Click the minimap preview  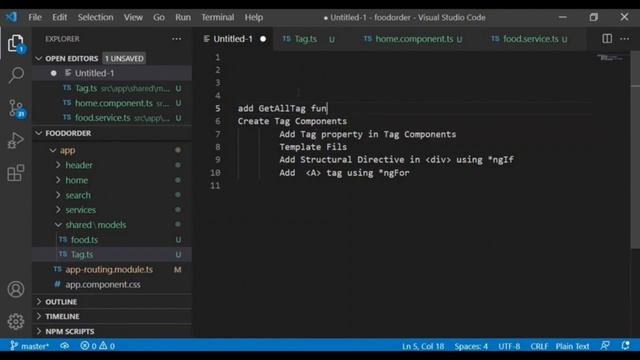click(611, 58)
